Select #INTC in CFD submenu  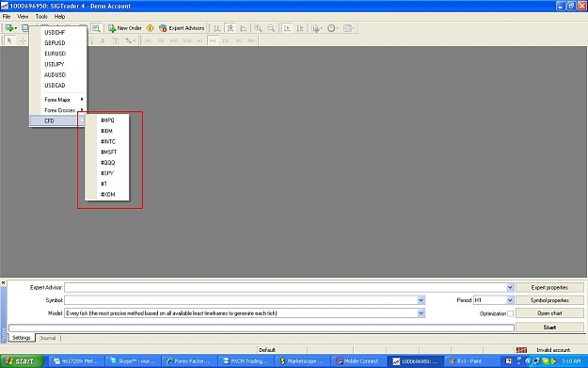point(107,142)
